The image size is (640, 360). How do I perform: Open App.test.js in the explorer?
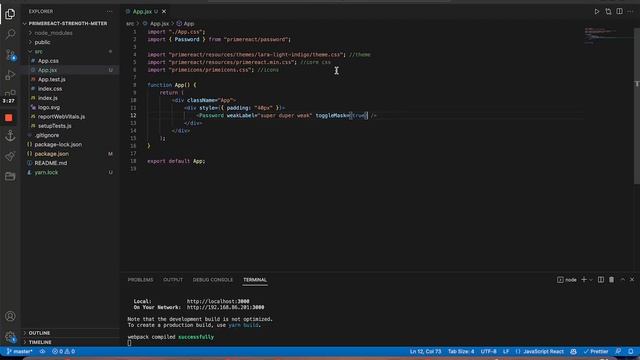point(52,79)
